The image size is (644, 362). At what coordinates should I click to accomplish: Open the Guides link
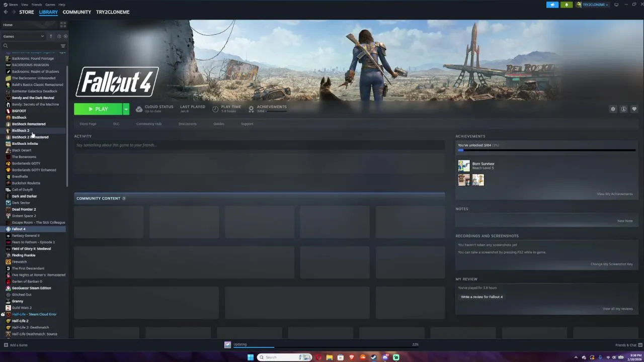(218, 124)
